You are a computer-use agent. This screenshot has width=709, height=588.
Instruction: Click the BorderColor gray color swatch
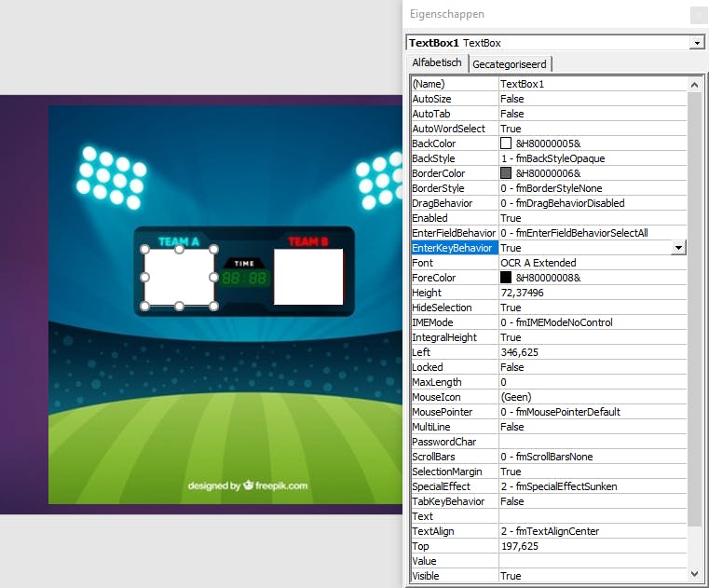coord(506,173)
